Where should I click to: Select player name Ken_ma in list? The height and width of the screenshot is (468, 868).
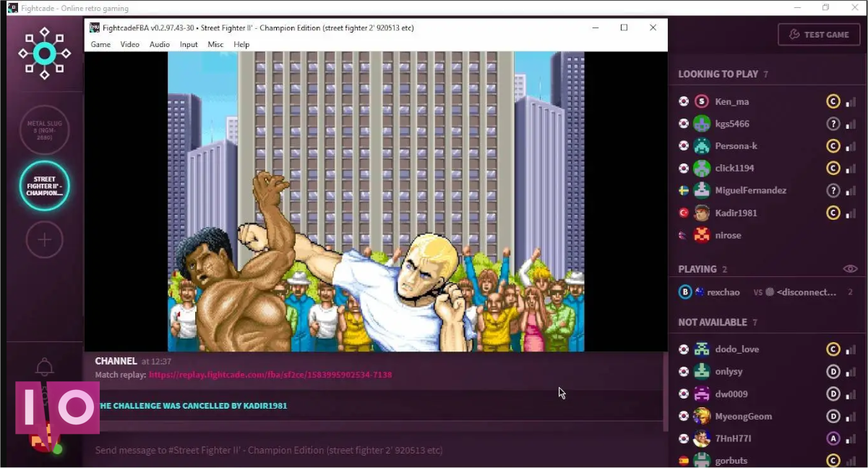tap(732, 102)
